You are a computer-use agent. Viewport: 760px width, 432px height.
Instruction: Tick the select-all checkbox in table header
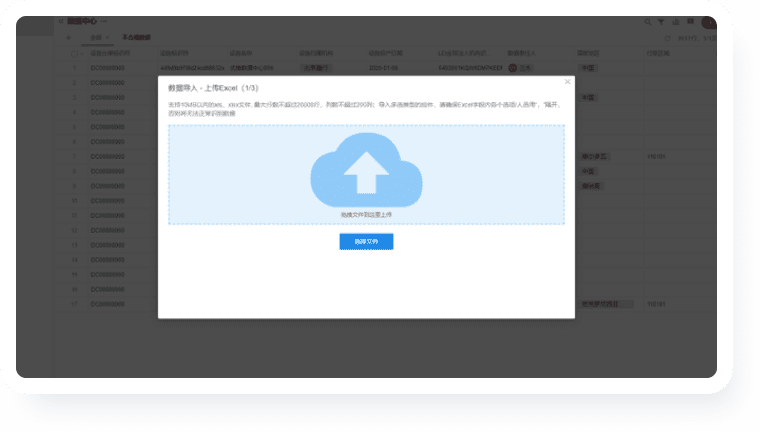74,54
